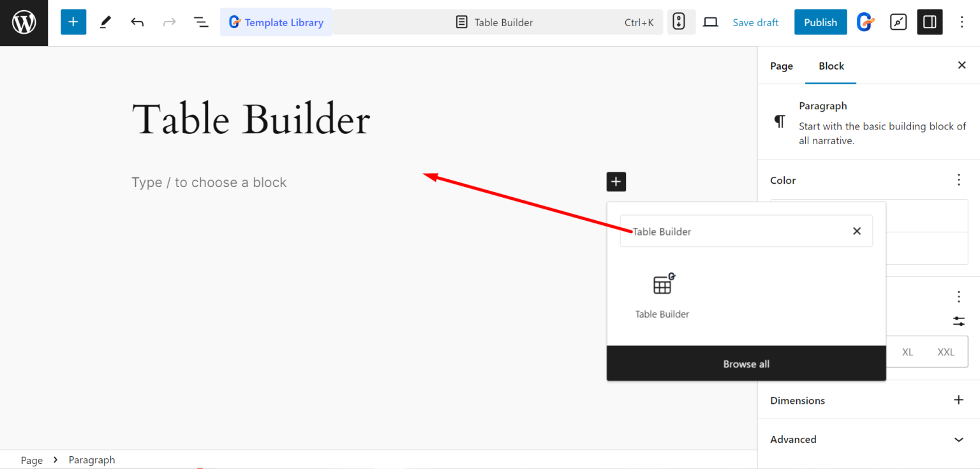This screenshot has height=469, width=980.
Task: Open the editor options three-dot menu
Action: [x=961, y=21]
